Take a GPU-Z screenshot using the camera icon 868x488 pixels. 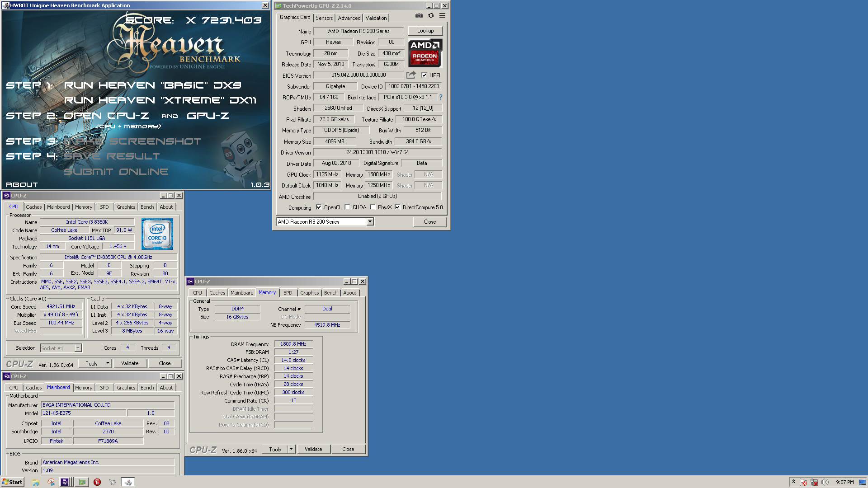tap(419, 15)
